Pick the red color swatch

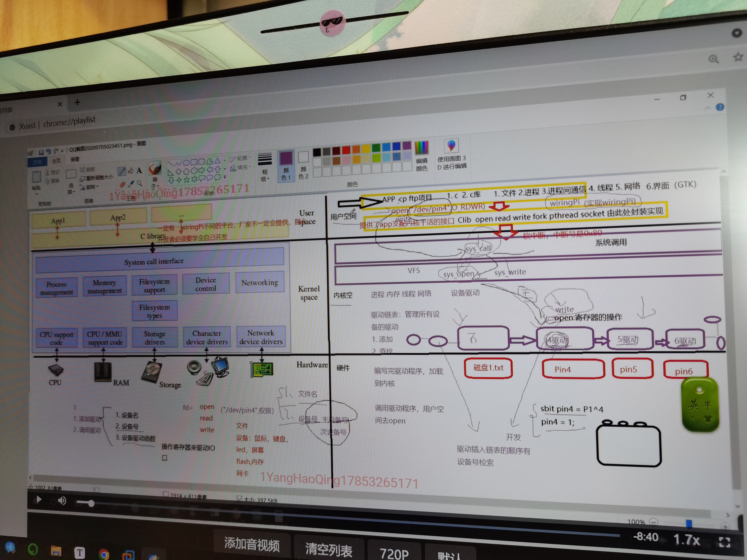(x=346, y=150)
